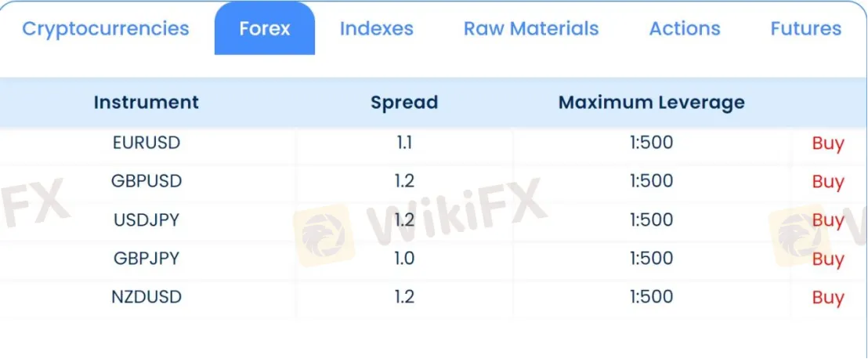868x359 pixels.
Task: Click the NZDUSD instrument name
Action: (x=146, y=296)
